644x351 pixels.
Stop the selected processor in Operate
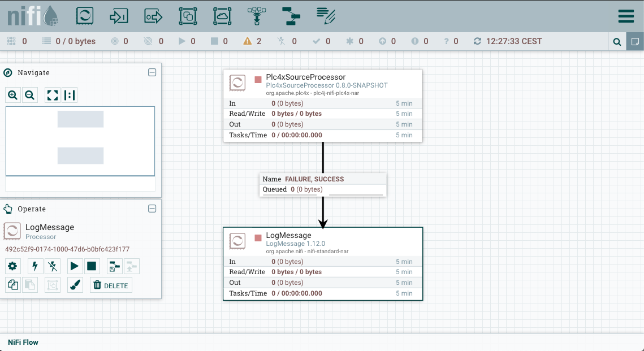coord(92,266)
